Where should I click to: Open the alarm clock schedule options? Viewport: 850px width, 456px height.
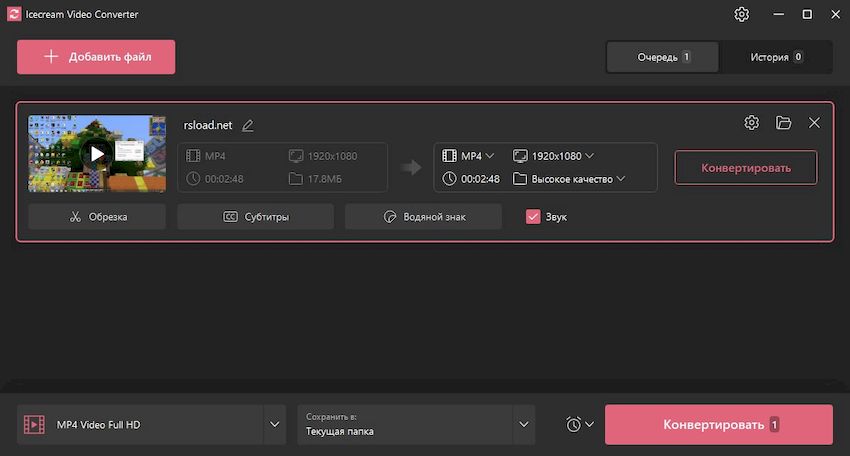pyautogui.click(x=579, y=425)
